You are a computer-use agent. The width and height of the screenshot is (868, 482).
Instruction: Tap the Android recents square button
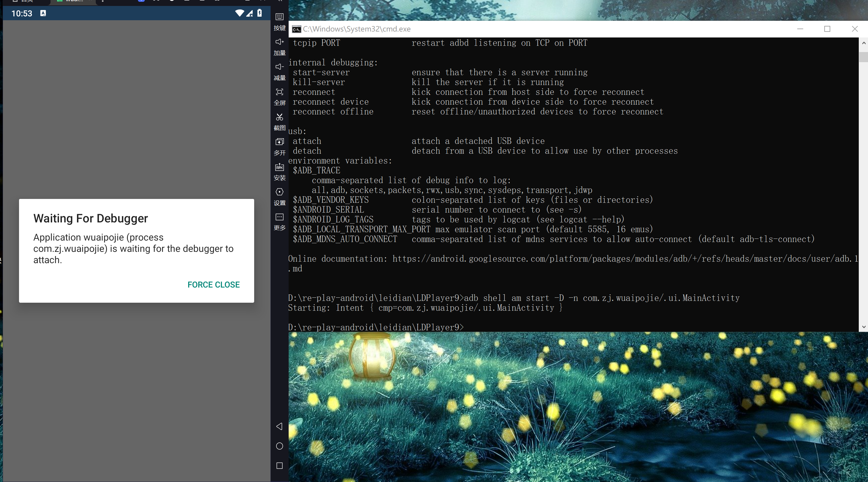[x=279, y=465]
